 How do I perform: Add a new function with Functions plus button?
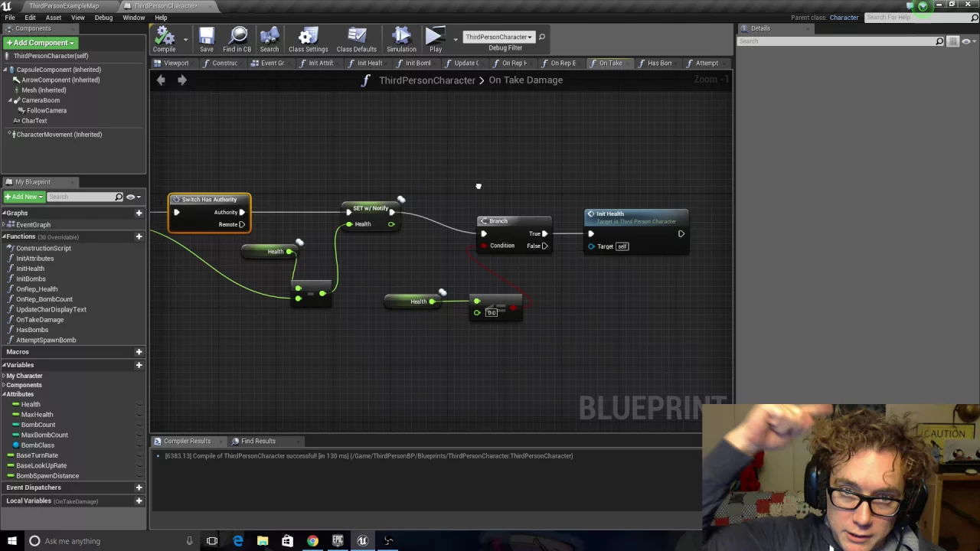(139, 236)
